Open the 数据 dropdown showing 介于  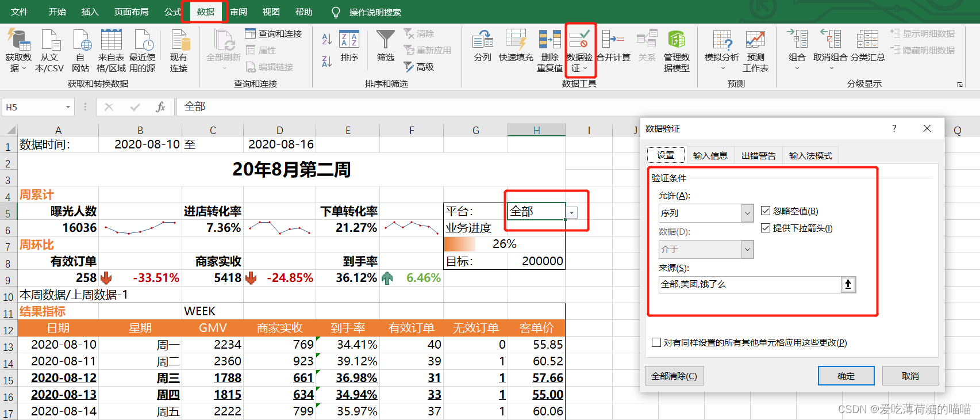747,249
